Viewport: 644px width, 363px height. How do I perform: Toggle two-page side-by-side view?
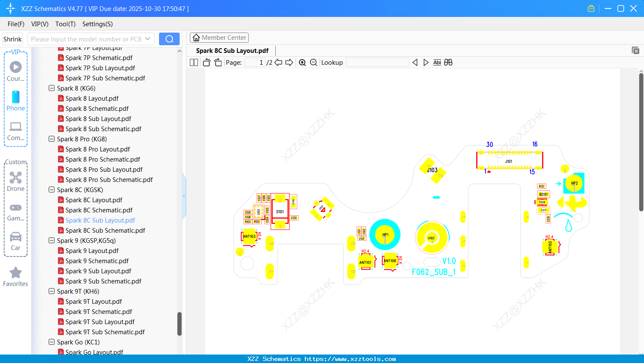[x=193, y=62]
